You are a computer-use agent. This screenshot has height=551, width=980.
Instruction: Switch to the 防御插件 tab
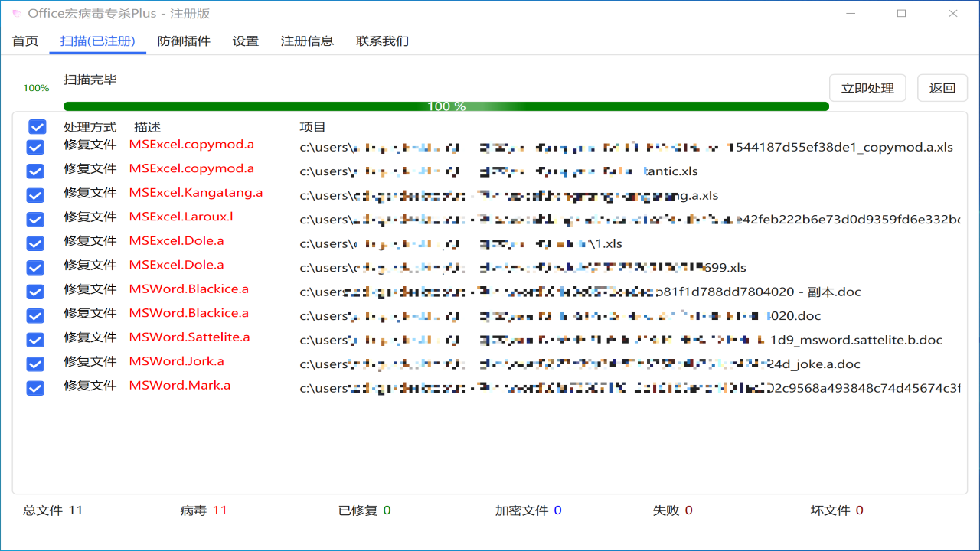coord(182,41)
